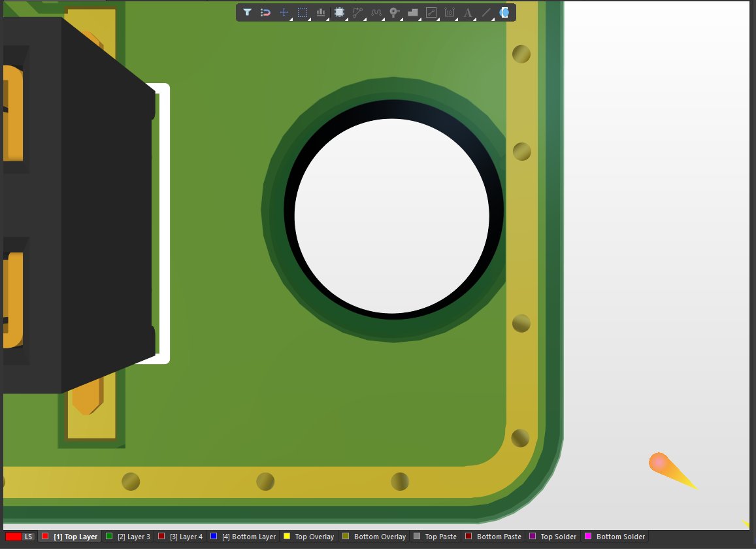Select the Place Via tool
756x549 pixels.
tap(395, 12)
